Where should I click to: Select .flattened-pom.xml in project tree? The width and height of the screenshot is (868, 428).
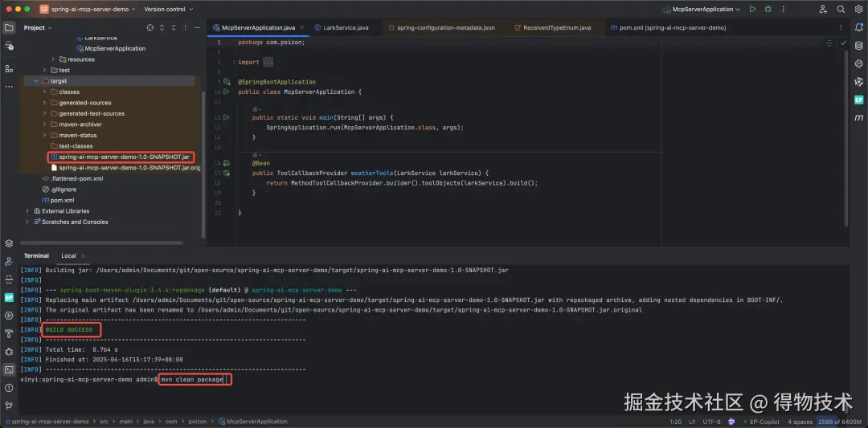click(76, 178)
